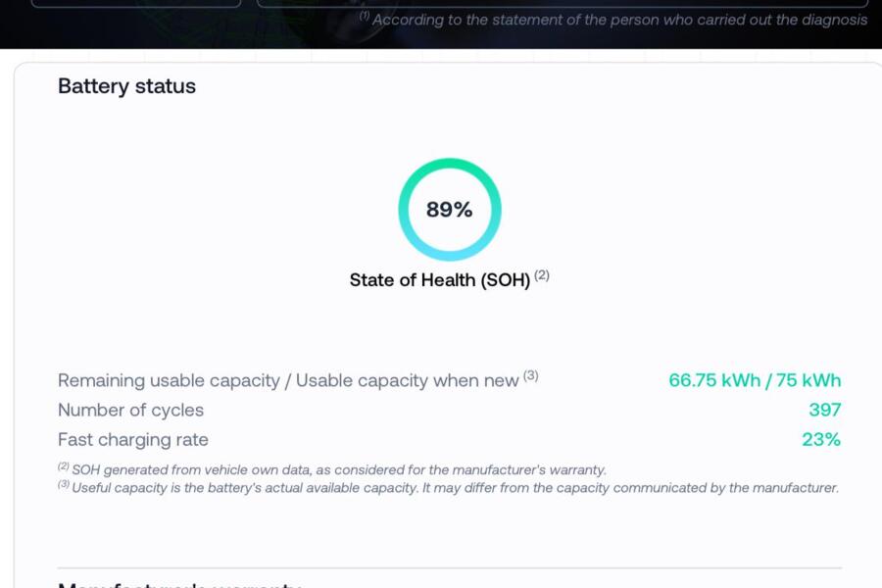This screenshot has height=588, width=882.
Task: Click the Useful capacity footnote text
Action: pos(455,488)
